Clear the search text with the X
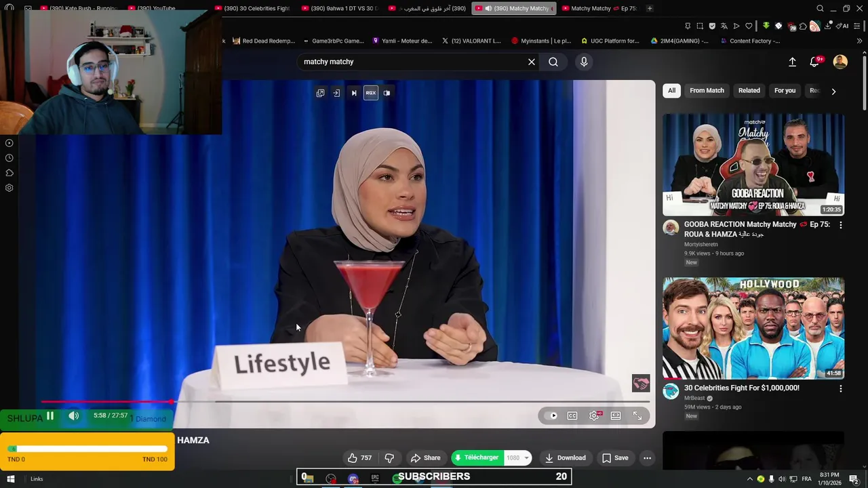 [x=532, y=62]
